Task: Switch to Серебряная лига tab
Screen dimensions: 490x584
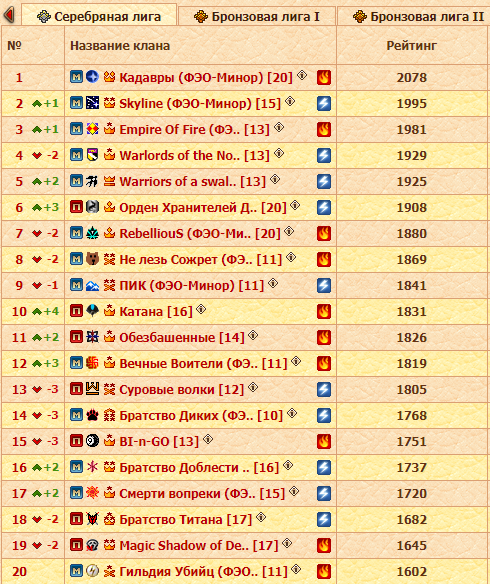Action: pos(99,16)
